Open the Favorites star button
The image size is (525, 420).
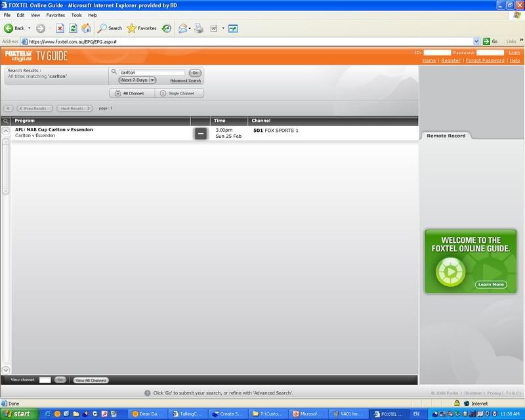click(x=142, y=28)
